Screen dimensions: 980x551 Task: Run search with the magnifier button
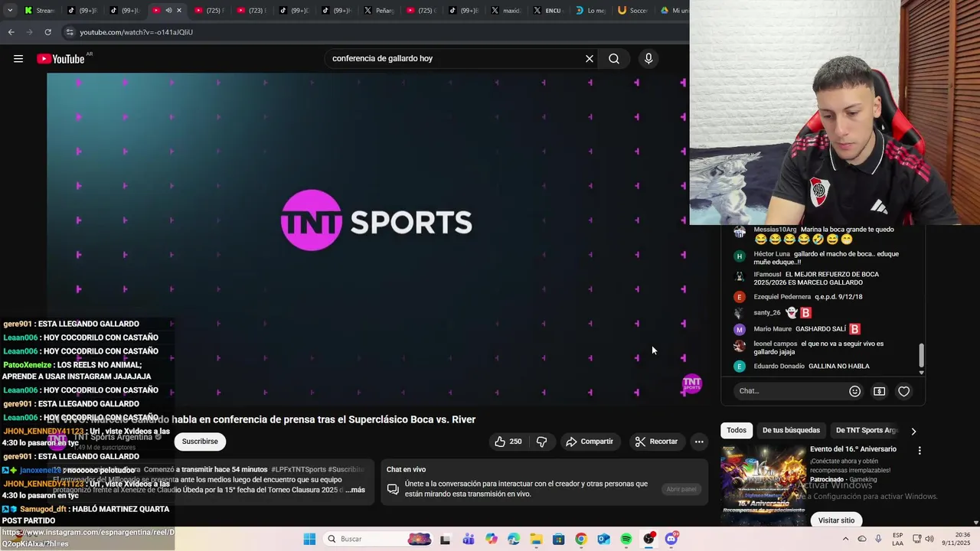(x=614, y=59)
